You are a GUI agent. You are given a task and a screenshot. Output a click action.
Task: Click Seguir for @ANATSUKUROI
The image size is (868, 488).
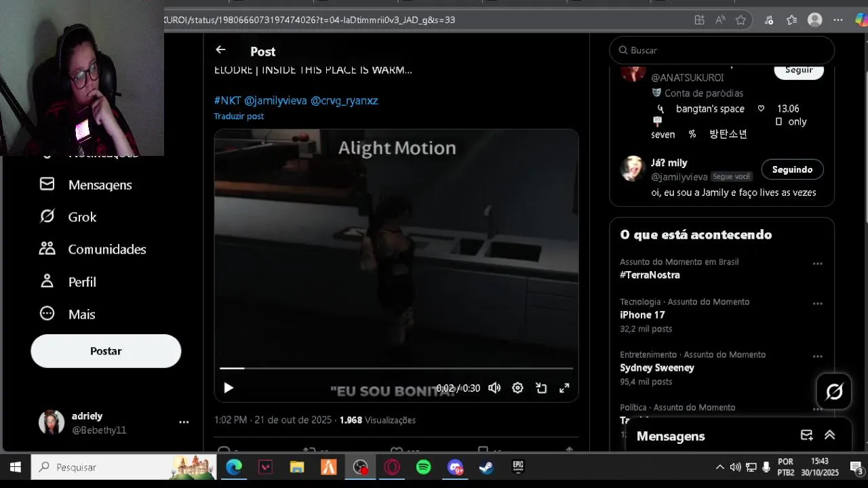(x=799, y=70)
